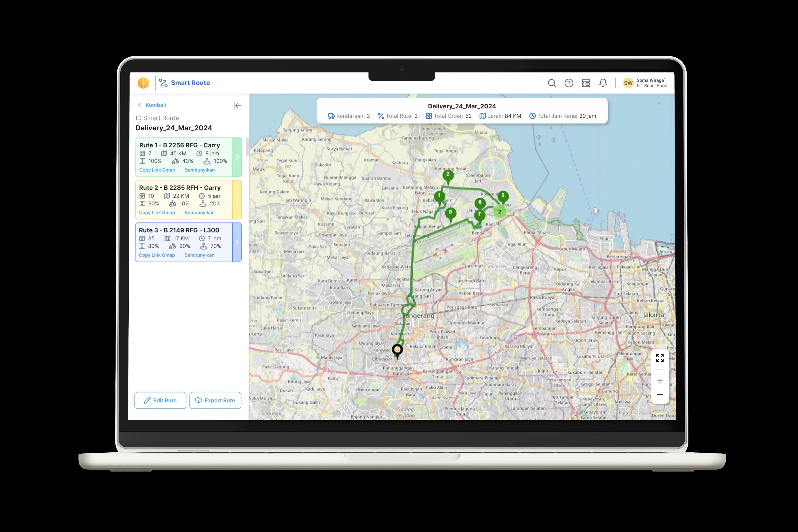Screen dimensions: 798x532
Task: Click map stop marker number 8
Action: pos(450,213)
